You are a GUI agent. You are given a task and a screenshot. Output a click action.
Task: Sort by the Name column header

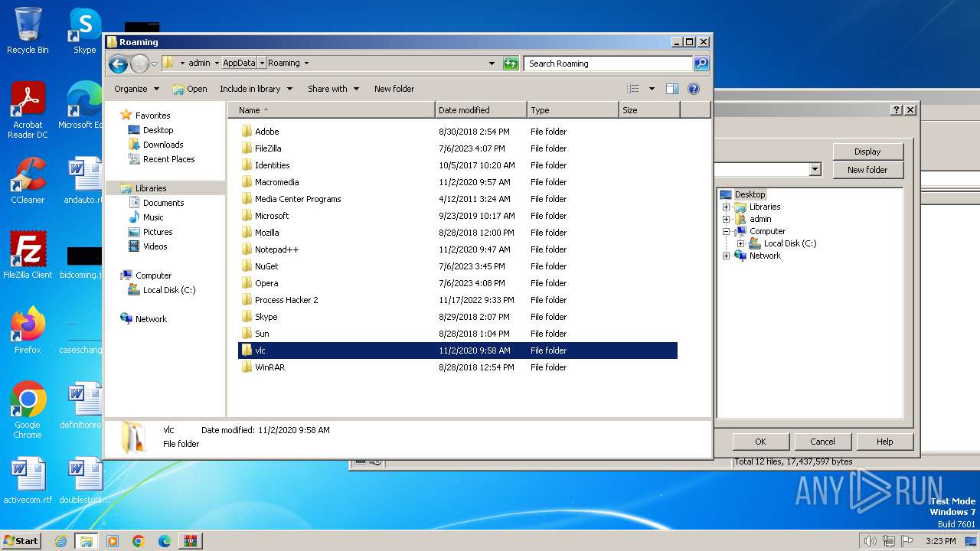tap(331, 110)
